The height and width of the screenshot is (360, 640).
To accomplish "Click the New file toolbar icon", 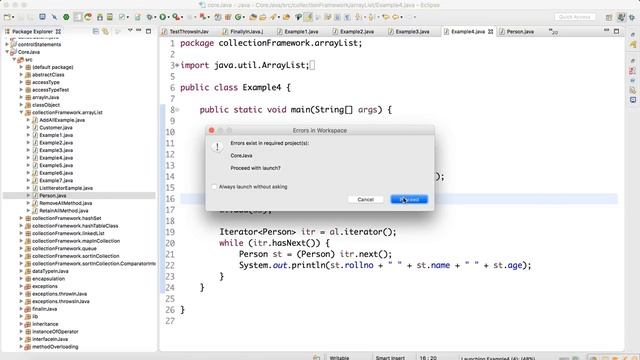I will click(x=7, y=17).
